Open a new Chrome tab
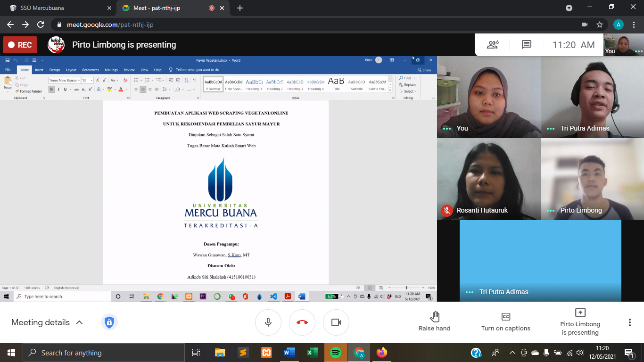 click(x=240, y=8)
